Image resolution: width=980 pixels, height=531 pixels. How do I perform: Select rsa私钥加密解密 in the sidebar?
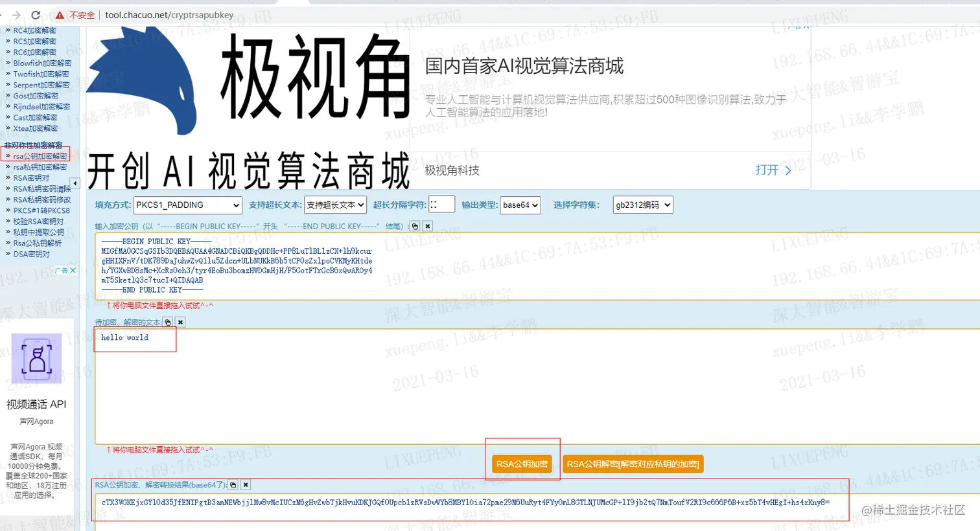tap(40, 167)
